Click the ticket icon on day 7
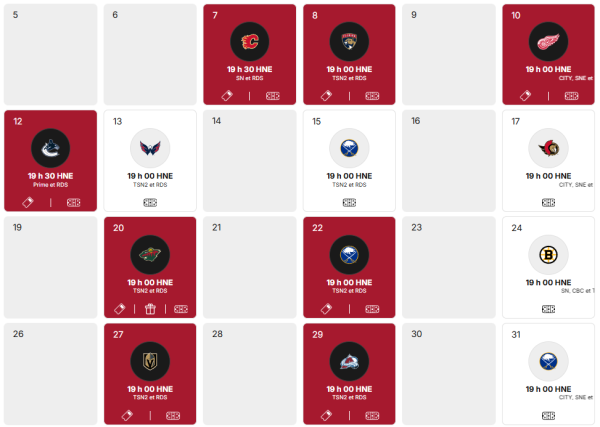The height and width of the screenshot is (427, 600). click(x=227, y=96)
